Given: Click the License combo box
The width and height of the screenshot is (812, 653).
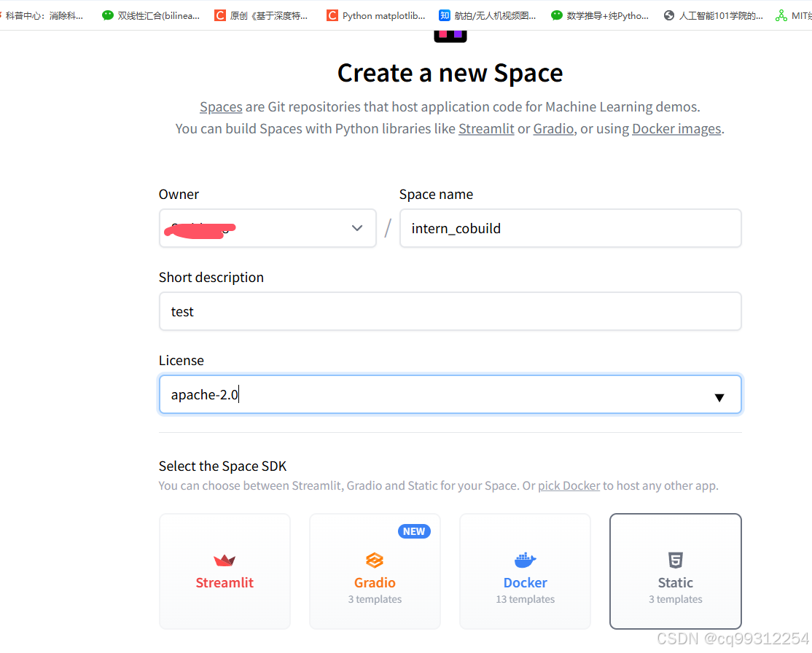Looking at the screenshot, I should pos(450,394).
